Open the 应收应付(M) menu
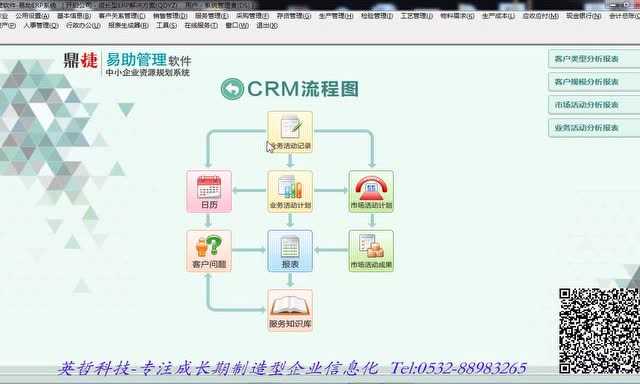Image resolution: width=640 pixels, height=384 pixels. 540,16
